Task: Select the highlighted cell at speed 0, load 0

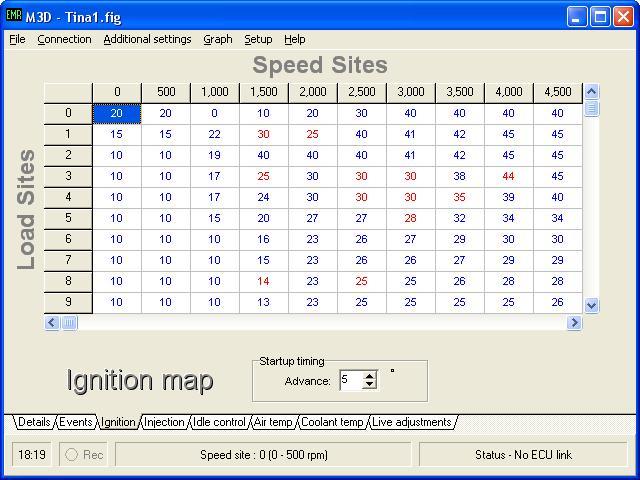Action: [117, 114]
